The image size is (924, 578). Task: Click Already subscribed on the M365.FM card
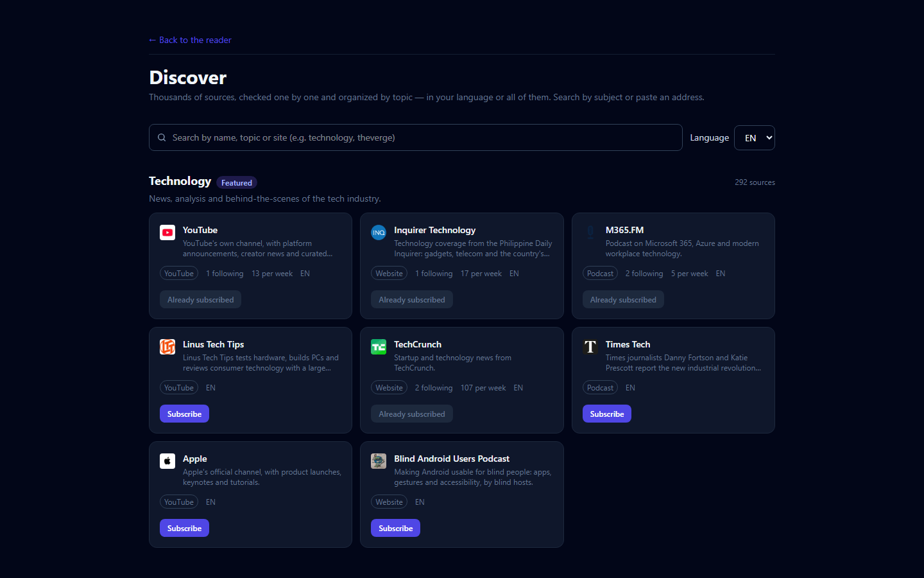(x=623, y=300)
